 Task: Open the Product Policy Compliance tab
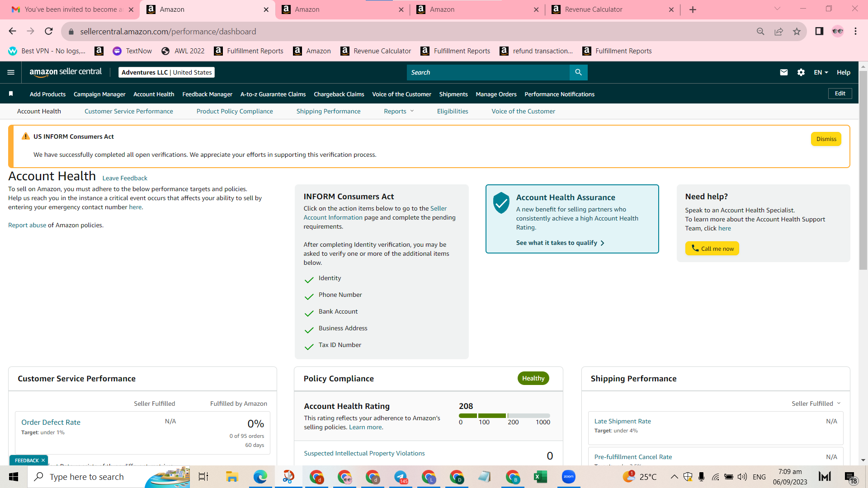coord(235,111)
